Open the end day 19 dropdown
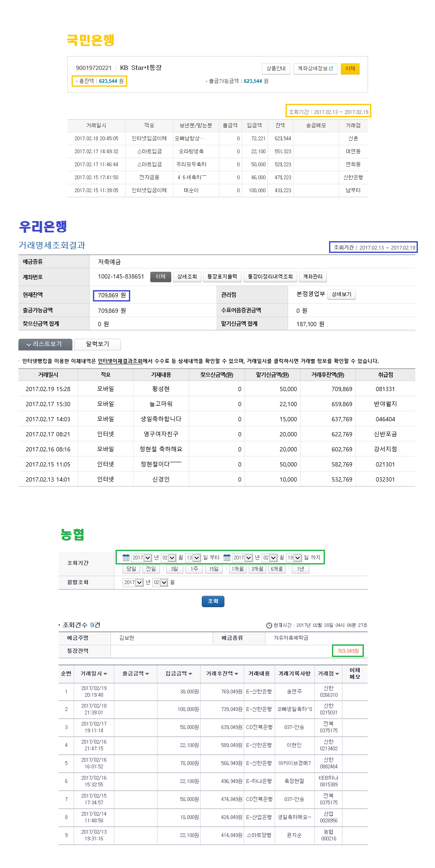435x868 pixels. [294, 558]
